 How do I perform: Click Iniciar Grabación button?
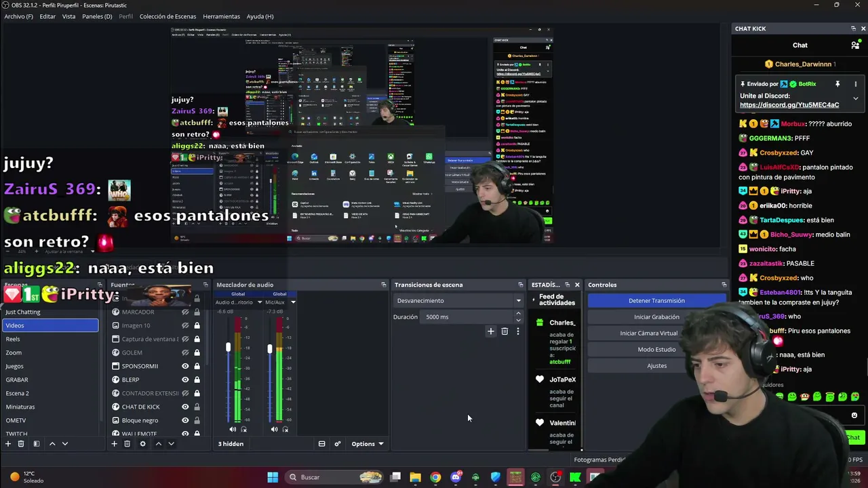[x=656, y=317]
